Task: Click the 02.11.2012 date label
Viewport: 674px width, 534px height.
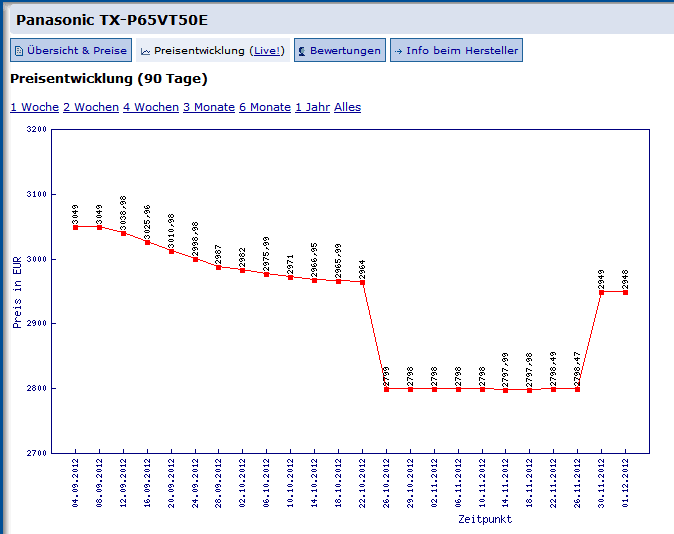Action: click(435, 483)
